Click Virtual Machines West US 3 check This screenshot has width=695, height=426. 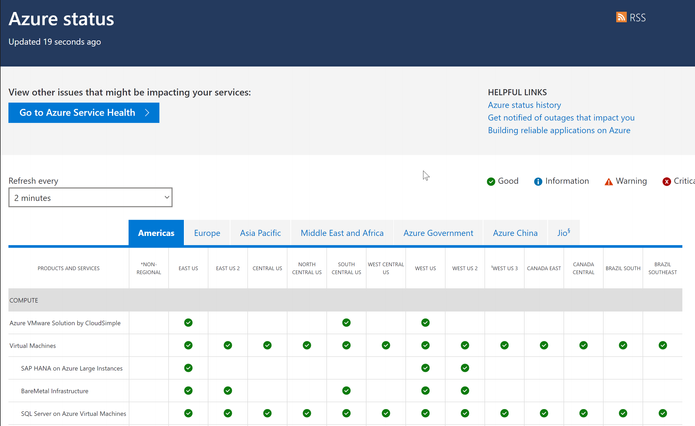click(504, 345)
